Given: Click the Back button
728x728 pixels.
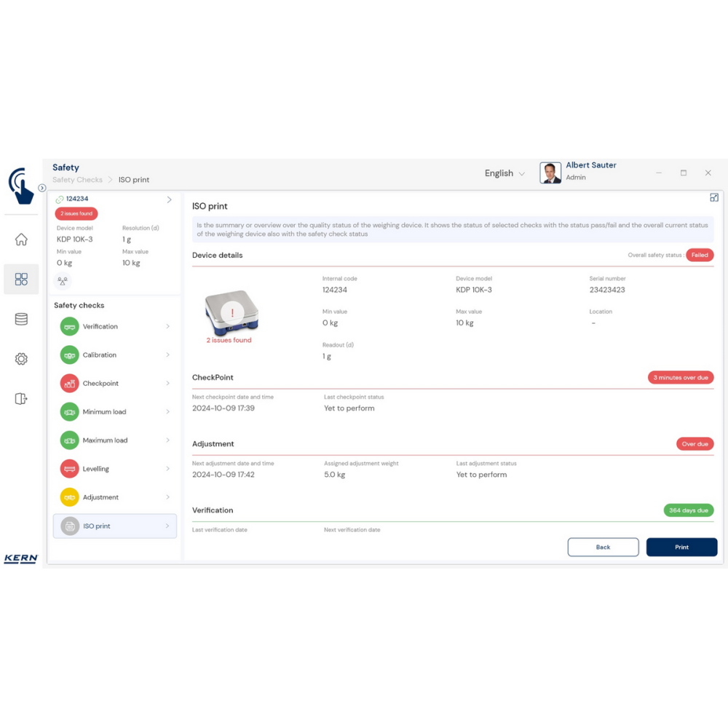Looking at the screenshot, I should point(603,547).
